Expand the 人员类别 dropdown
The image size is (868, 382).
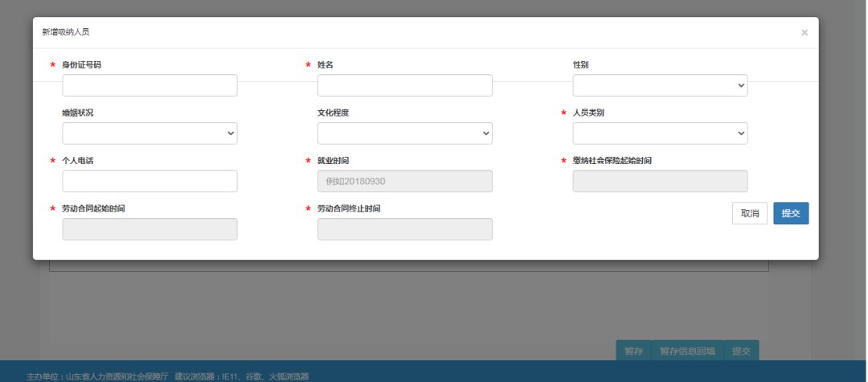point(660,133)
